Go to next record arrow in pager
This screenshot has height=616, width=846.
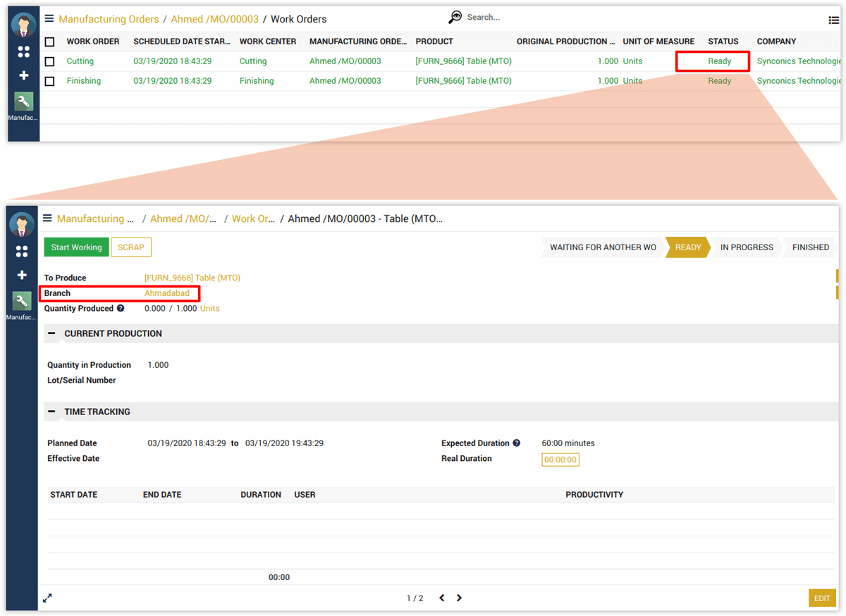[x=459, y=598]
